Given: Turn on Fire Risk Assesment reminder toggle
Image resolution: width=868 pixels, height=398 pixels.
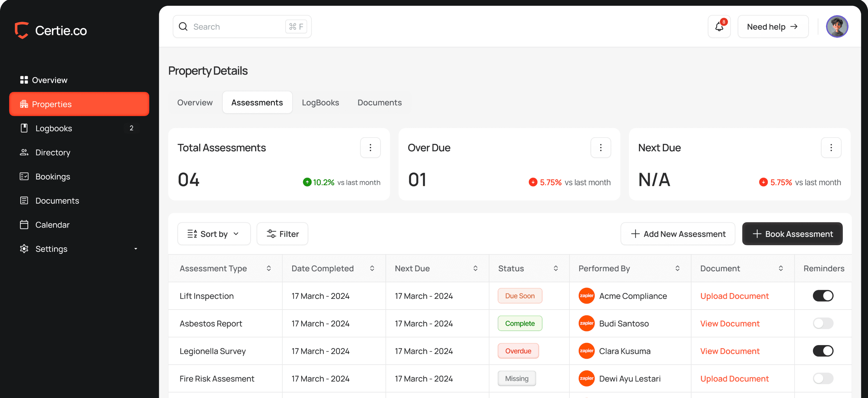Looking at the screenshot, I should 823,378.
